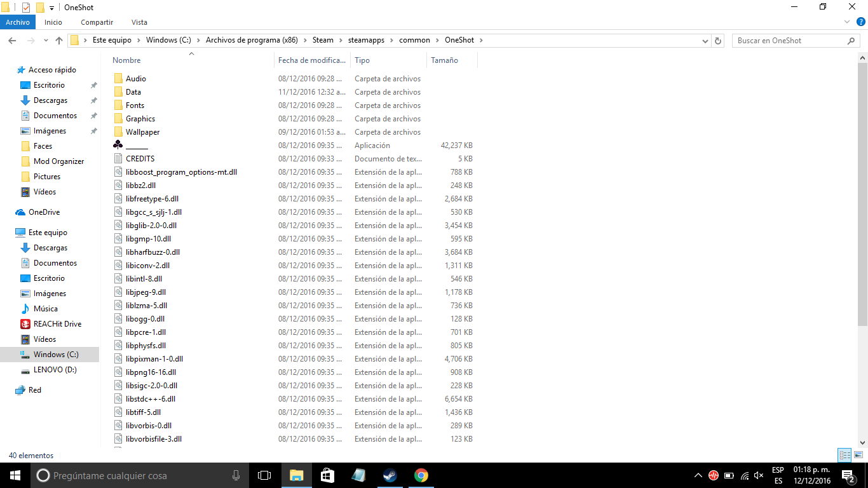Click the clock showing 01:18 p. m.
868x488 pixels.
(x=811, y=470)
